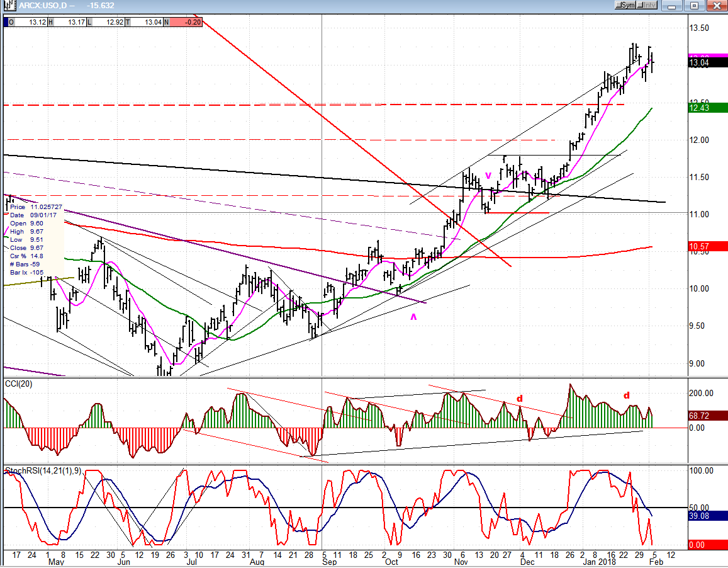Click the blue marker left of Open field
This screenshot has height=568, width=728.
click(x=6, y=21)
